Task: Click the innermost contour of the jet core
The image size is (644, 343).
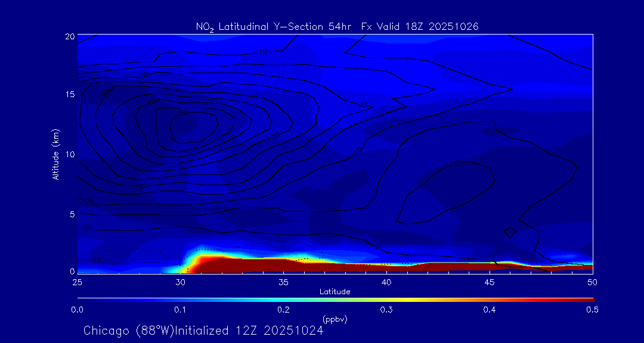Action: pyautogui.click(x=194, y=126)
